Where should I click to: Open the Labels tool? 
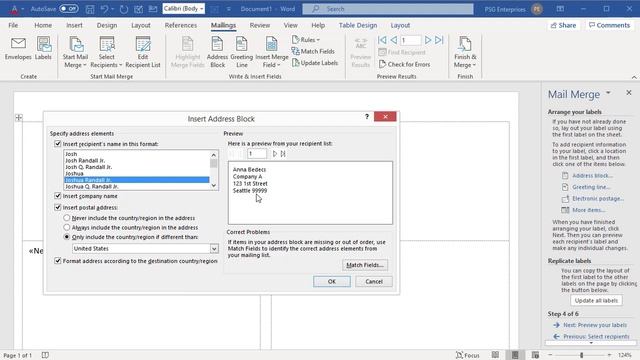[x=43, y=49]
